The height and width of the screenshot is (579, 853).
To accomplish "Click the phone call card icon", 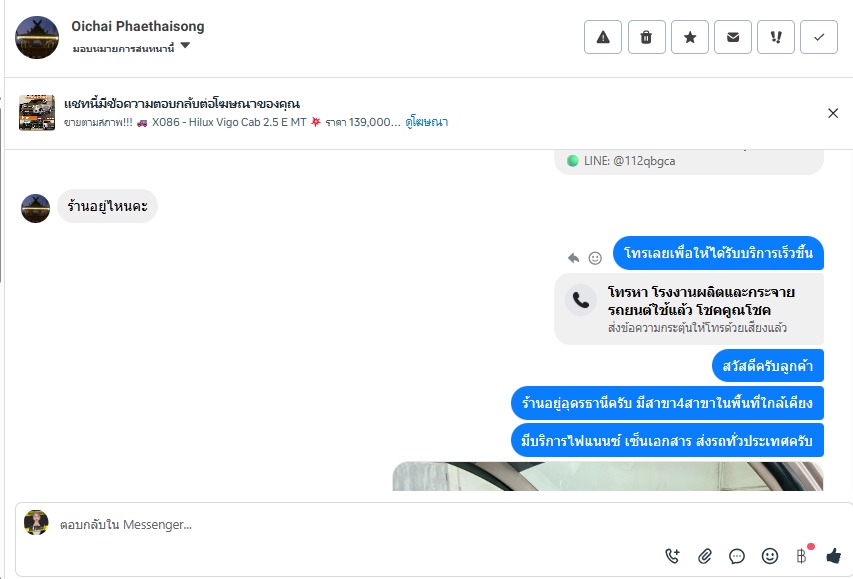I will click(x=581, y=300).
